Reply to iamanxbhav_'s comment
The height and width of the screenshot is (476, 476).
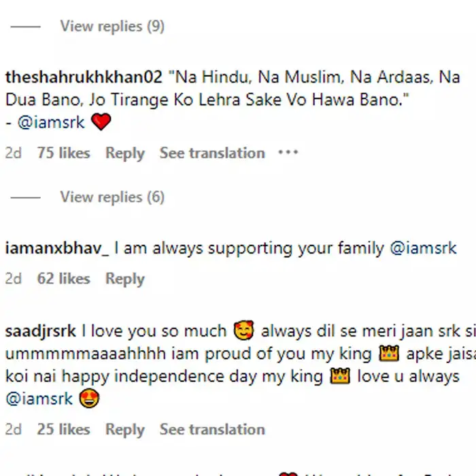pyautogui.click(x=124, y=279)
